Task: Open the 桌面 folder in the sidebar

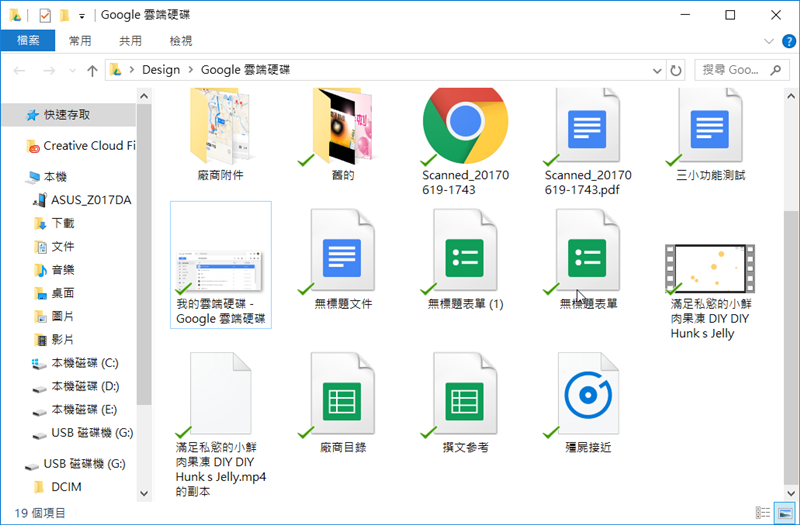Action: (55, 293)
